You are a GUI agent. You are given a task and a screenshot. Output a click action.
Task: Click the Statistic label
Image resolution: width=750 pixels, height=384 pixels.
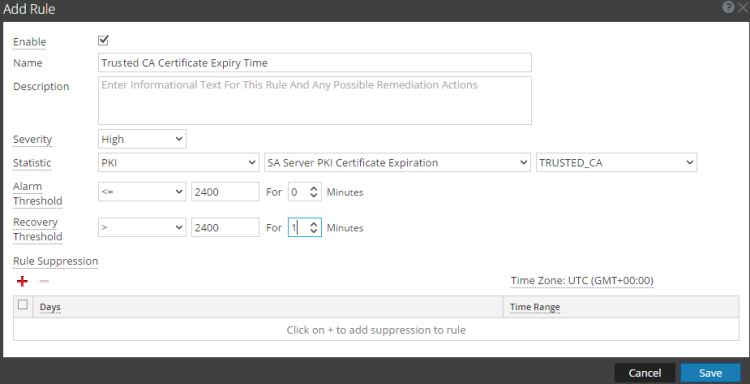pyautogui.click(x=32, y=163)
